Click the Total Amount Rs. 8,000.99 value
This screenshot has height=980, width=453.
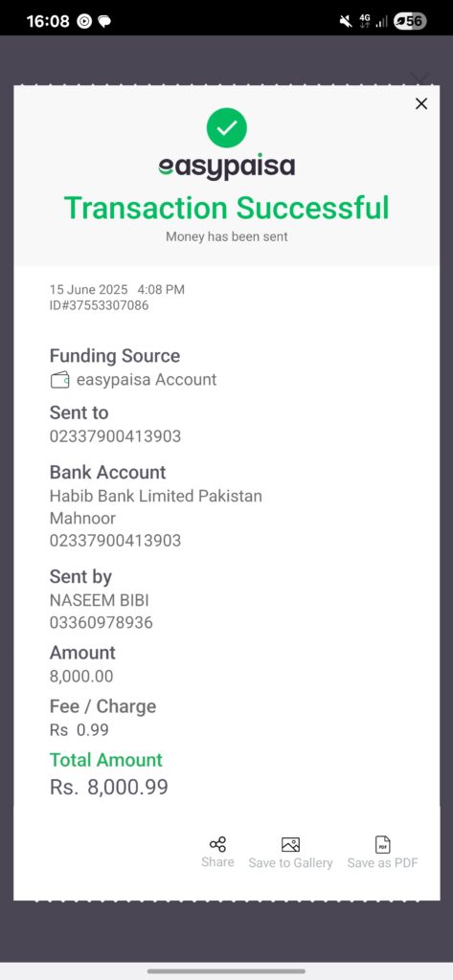coord(109,787)
